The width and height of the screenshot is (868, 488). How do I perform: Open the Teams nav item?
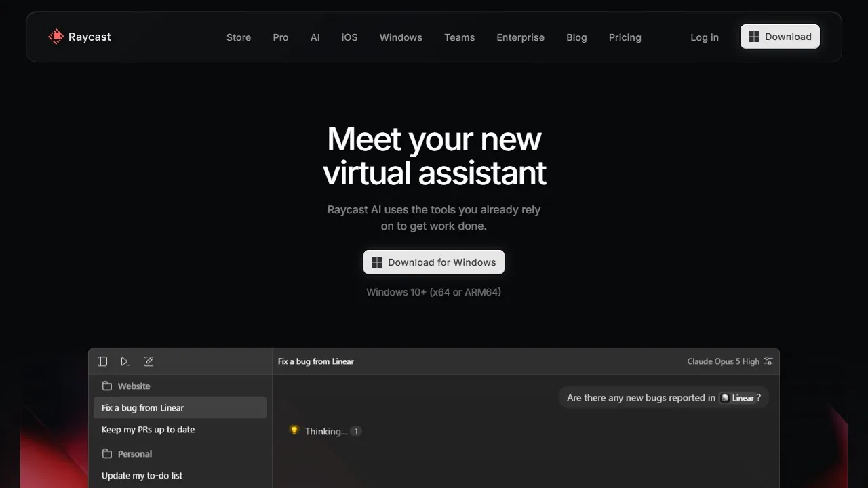pyautogui.click(x=460, y=37)
